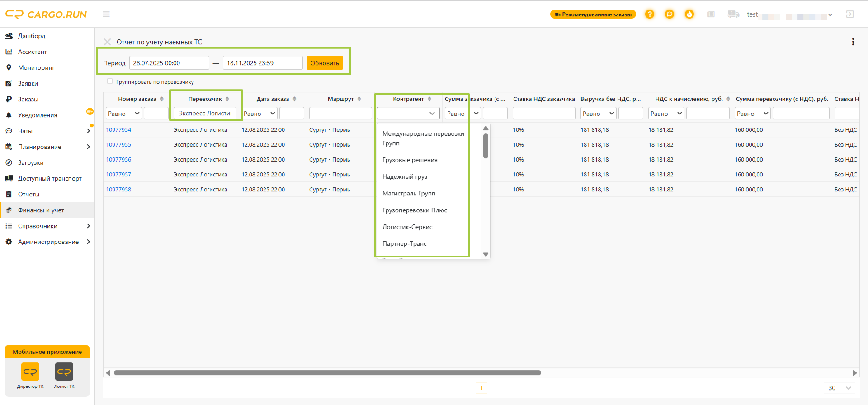The width and height of the screenshot is (868, 405).
Task: Close the report with the X icon
Action: (x=107, y=42)
